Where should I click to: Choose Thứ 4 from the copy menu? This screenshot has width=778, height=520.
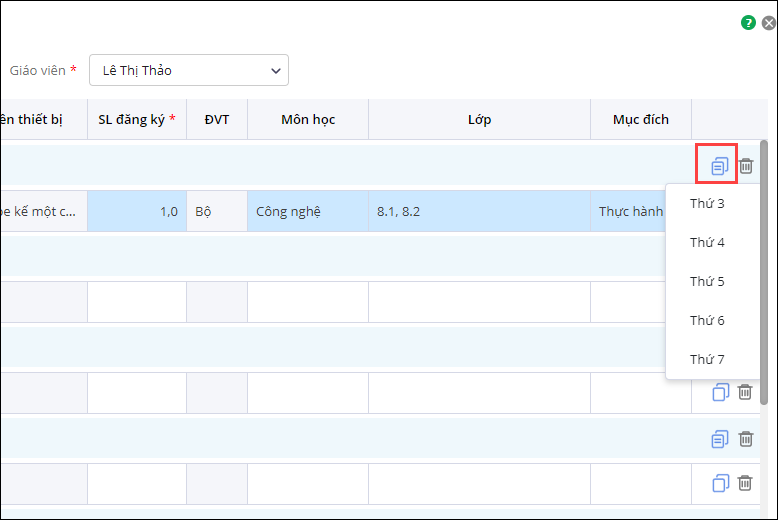click(x=707, y=242)
